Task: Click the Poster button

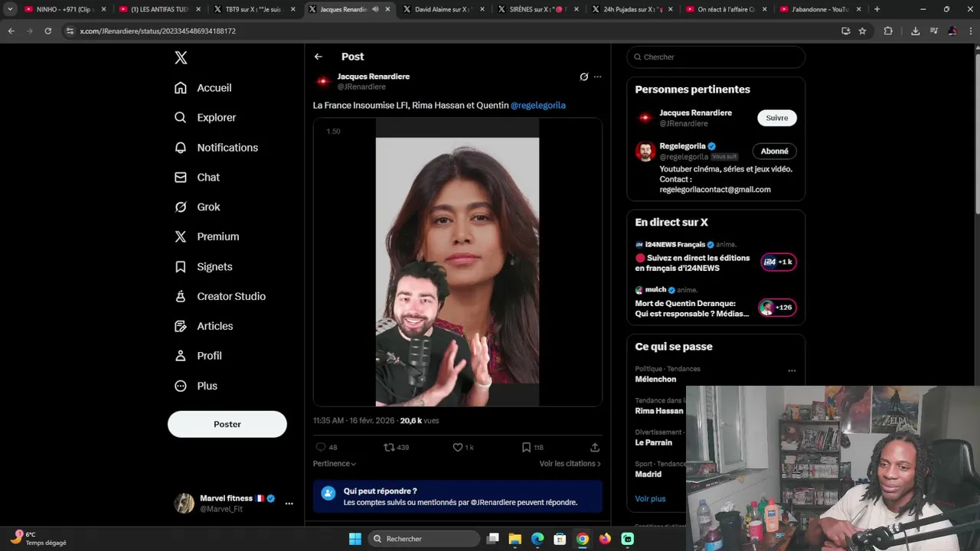Action: point(227,424)
